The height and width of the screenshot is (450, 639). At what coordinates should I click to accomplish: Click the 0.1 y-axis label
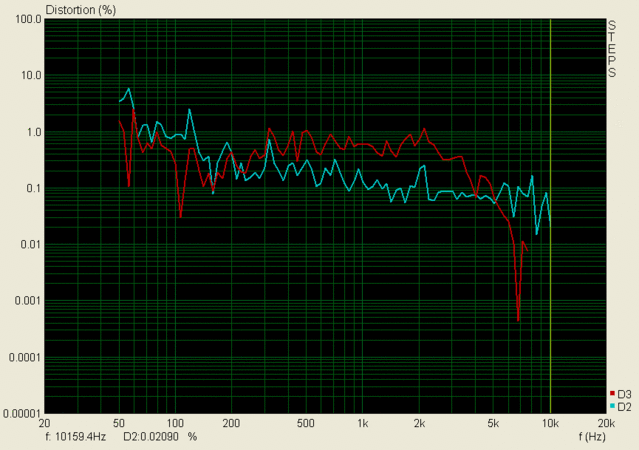pyautogui.click(x=34, y=188)
